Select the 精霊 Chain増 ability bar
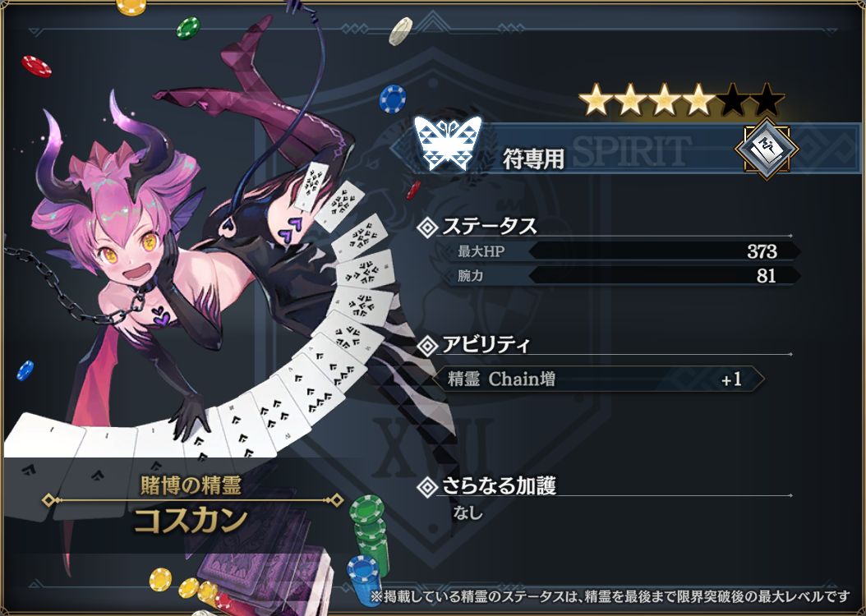This screenshot has height=616, width=866. coord(598,379)
